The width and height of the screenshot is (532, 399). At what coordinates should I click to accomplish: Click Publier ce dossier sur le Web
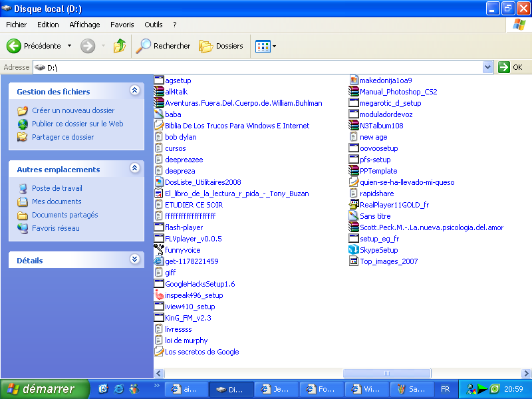click(x=78, y=124)
